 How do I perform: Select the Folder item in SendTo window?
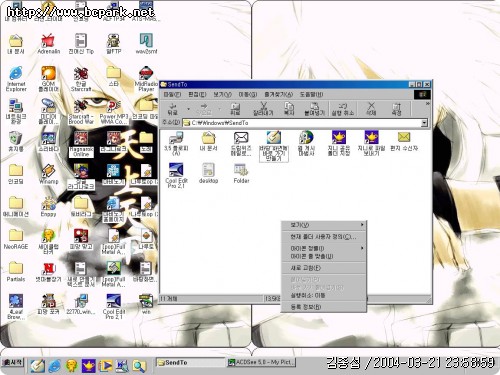241,173
